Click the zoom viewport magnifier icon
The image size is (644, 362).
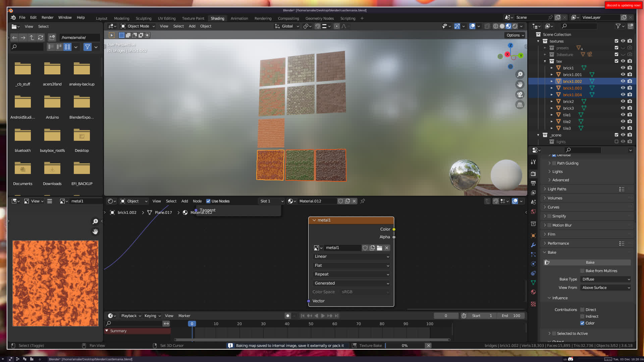tap(520, 74)
